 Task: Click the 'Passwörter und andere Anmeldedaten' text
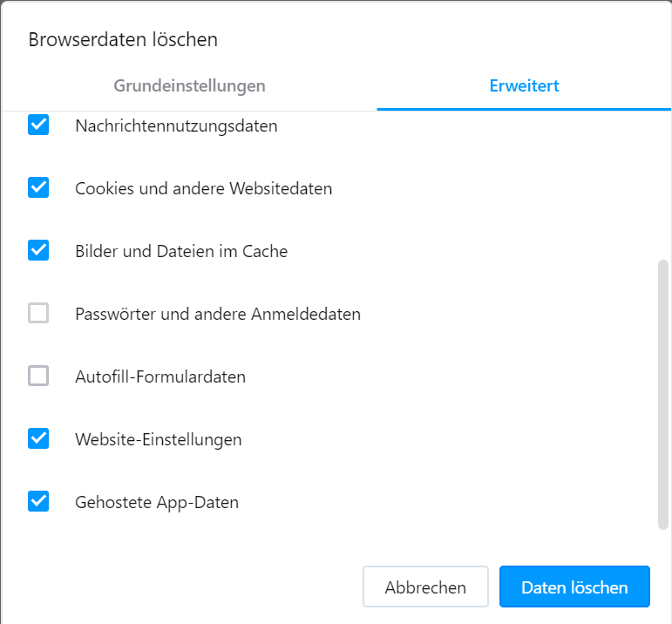(x=218, y=314)
